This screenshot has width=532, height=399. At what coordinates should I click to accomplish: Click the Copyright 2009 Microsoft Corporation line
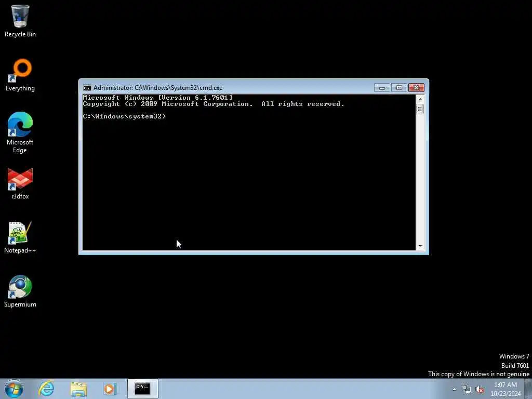click(214, 104)
